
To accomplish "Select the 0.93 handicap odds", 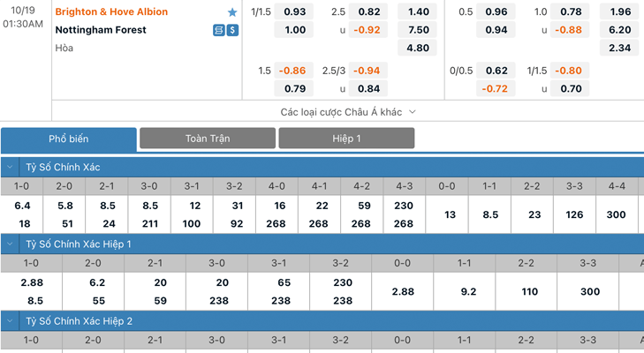I will (x=294, y=11).
